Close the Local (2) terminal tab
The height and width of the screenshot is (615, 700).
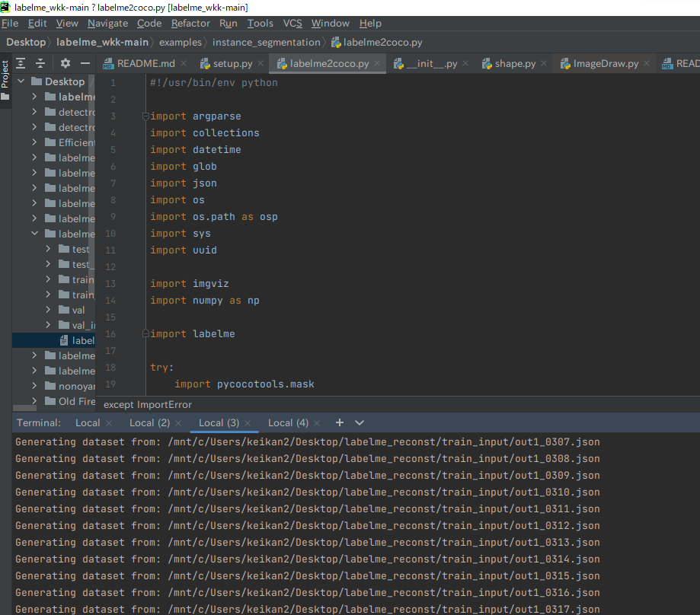click(x=178, y=423)
